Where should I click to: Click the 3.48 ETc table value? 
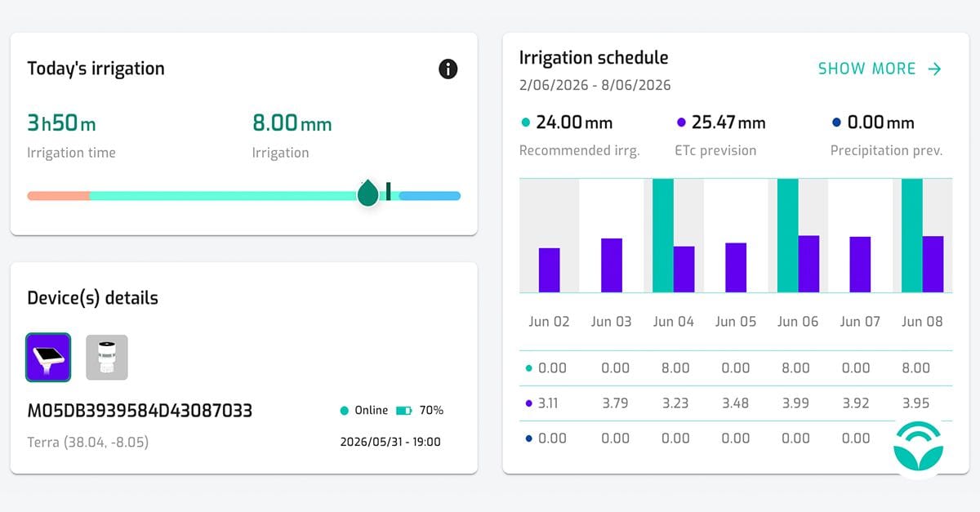(x=736, y=403)
